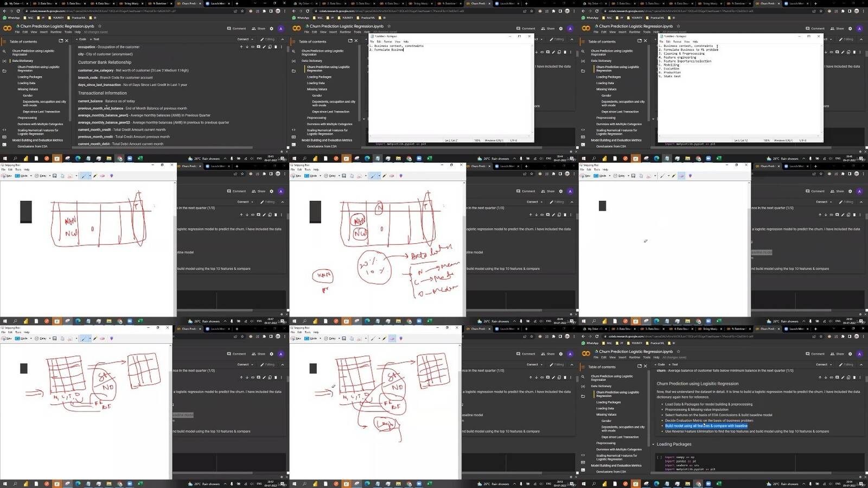Run the code cell in highlighted-bullet Colab frame
The image size is (868, 488).
click(x=659, y=457)
